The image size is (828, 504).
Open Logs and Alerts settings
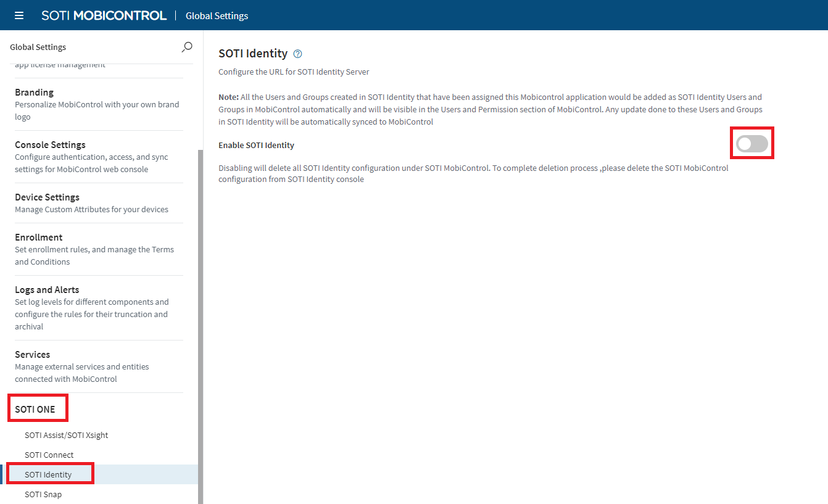click(47, 289)
